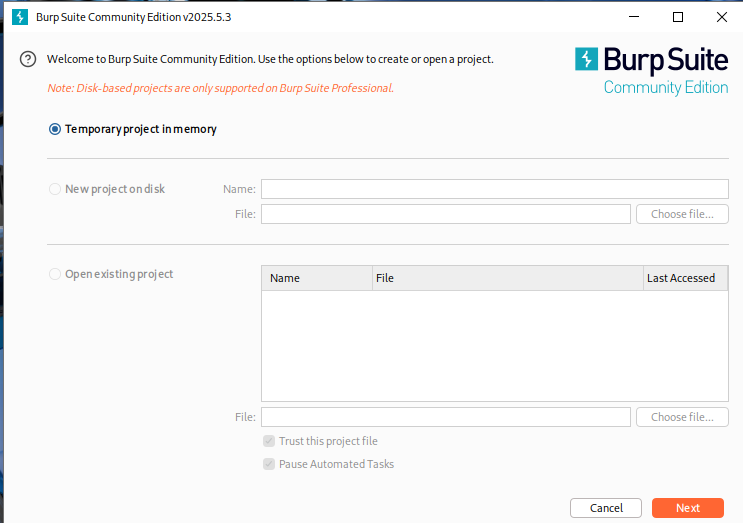Click the new project File path field
This screenshot has width=743, height=523.
pos(446,214)
